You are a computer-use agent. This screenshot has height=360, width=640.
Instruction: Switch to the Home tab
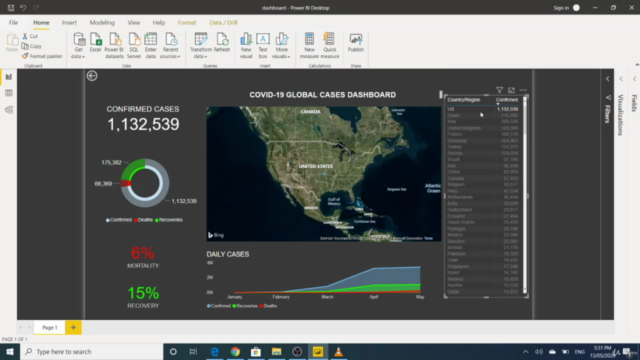click(41, 22)
